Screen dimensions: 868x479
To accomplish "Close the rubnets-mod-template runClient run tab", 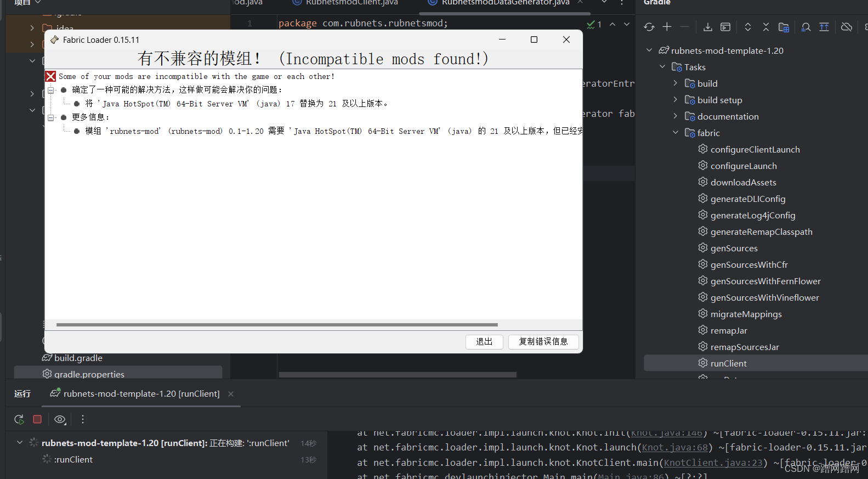I will click(231, 394).
